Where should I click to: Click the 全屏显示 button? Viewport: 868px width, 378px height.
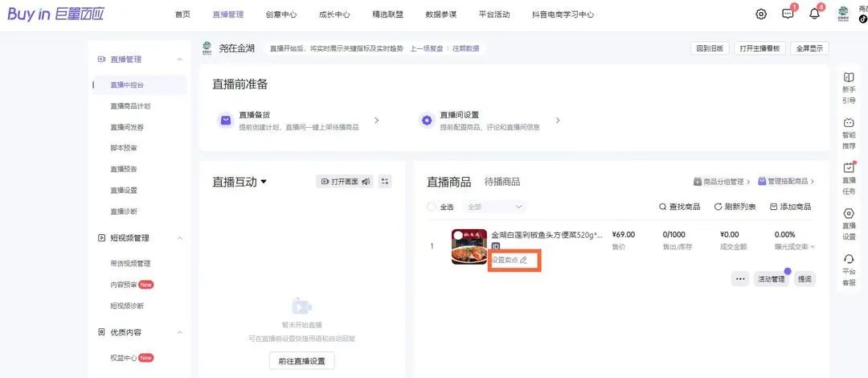(809, 48)
